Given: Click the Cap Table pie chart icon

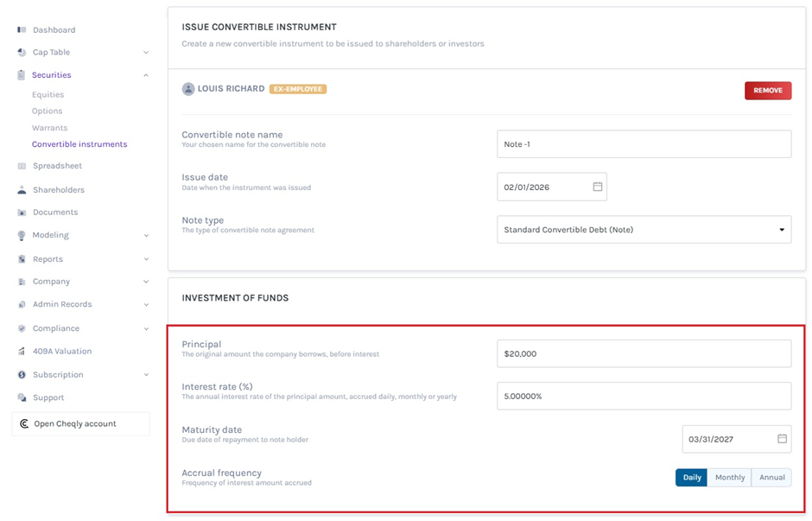Looking at the screenshot, I should click(x=22, y=53).
